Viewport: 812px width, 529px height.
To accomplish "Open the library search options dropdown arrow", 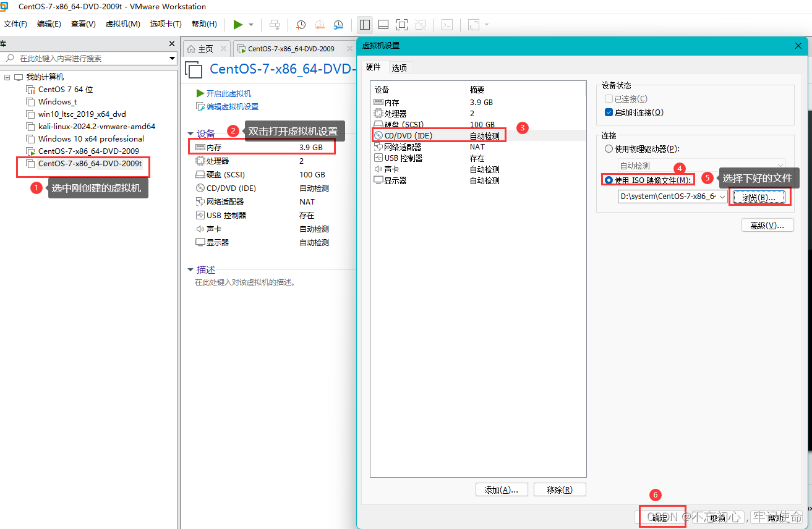I will point(173,58).
